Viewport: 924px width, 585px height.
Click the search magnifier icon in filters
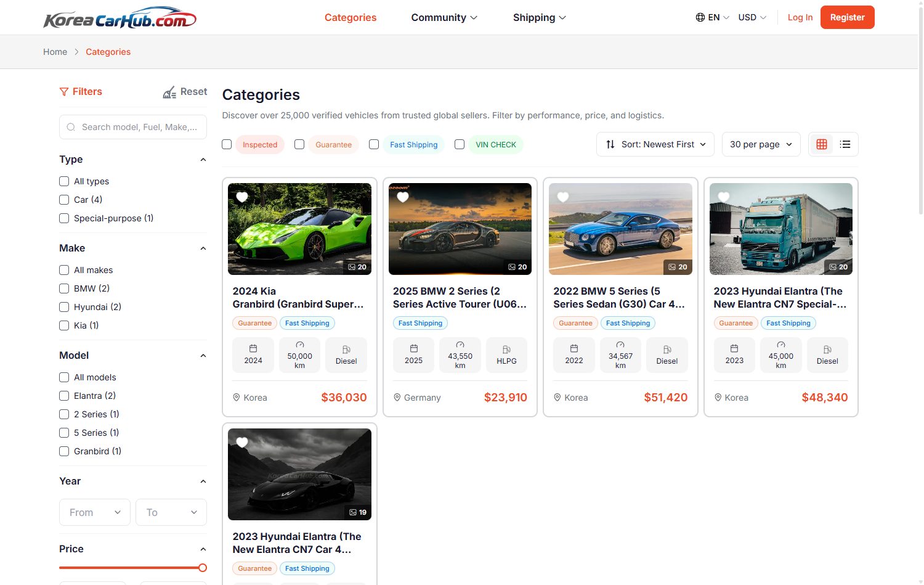(x=71, y=127)
